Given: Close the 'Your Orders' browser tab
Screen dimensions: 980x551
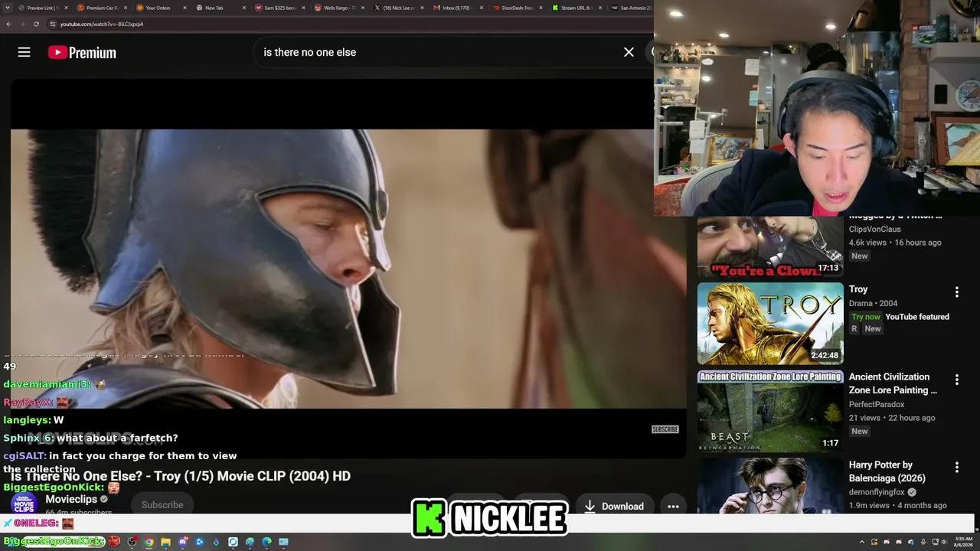Looking at the screenshot, I should 185,8.
